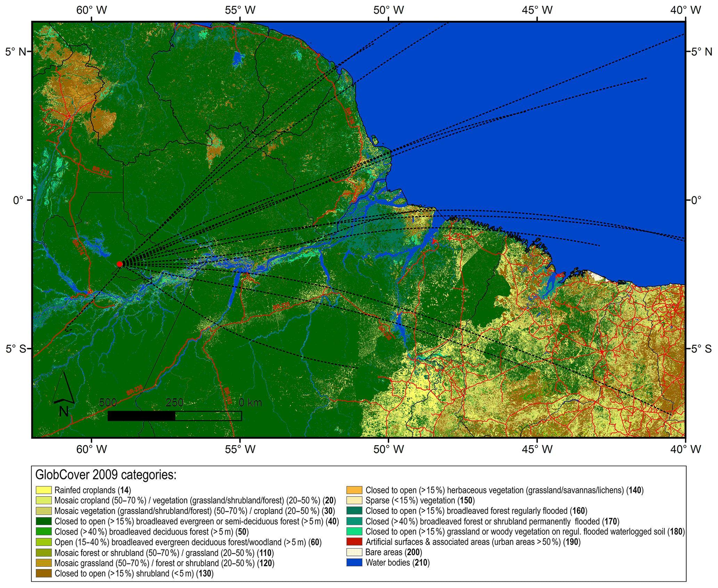Click the broadleaved deciduous forest (50) green swatch
The width and height of the screenshot is (718, 588).
43,532
